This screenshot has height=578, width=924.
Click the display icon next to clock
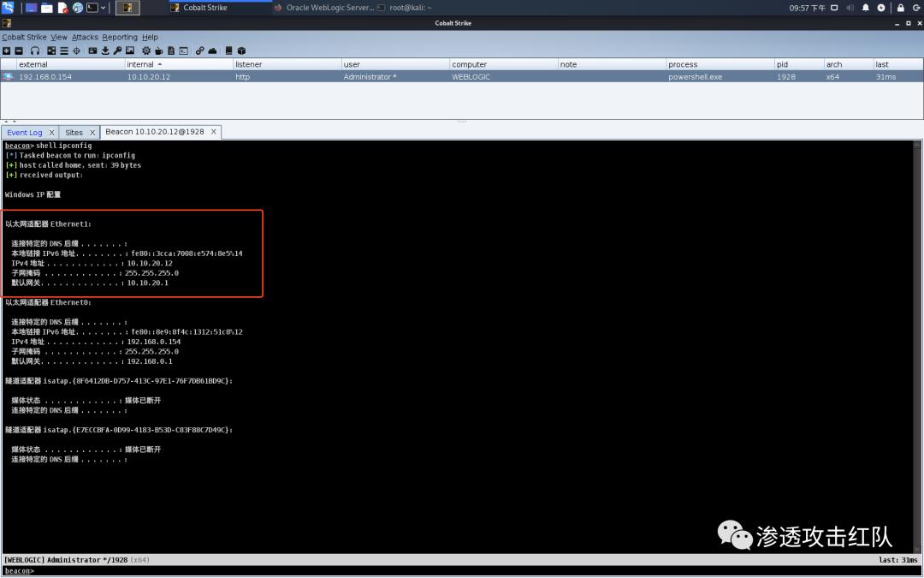834,8
